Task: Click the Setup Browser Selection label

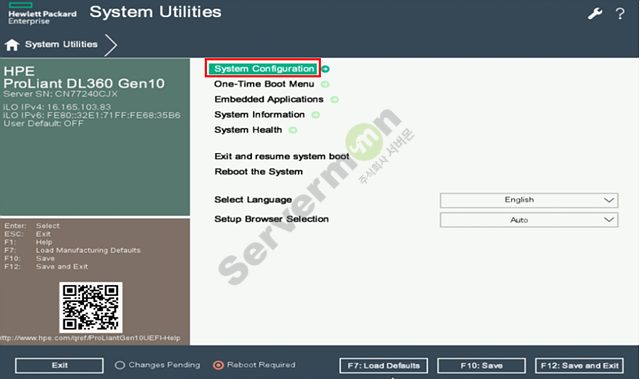Action: click(271, 219)
